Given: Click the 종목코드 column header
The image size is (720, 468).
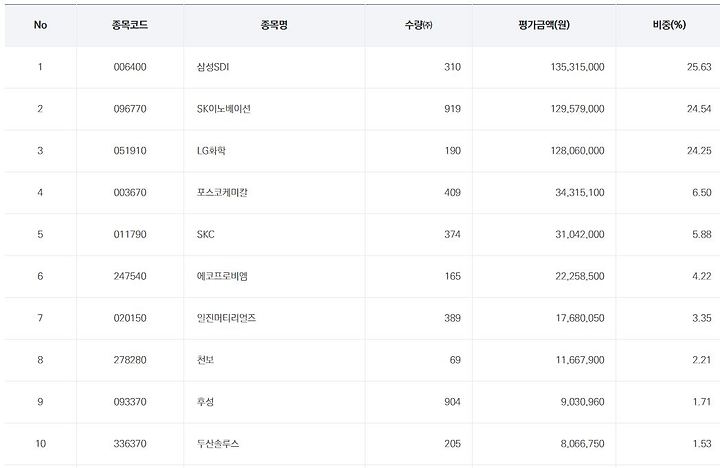Looking at the screenshot, I should pyautogui.click(x=130, y=25).
